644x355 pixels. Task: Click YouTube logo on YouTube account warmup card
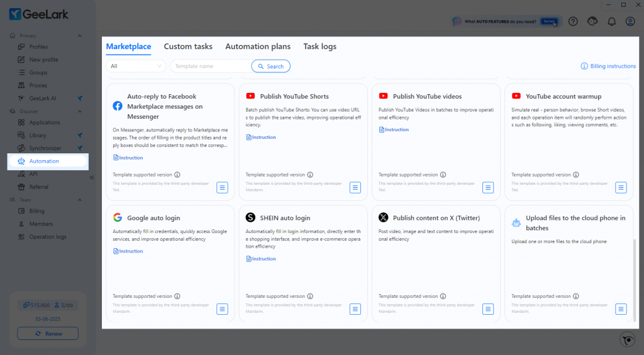516,96
